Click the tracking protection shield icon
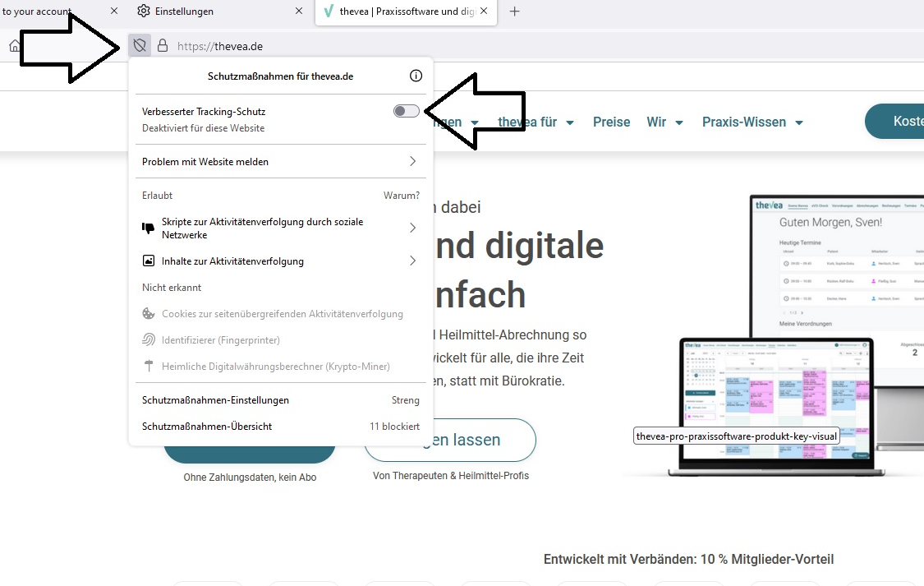924x586 pixels. coord(140,45)
